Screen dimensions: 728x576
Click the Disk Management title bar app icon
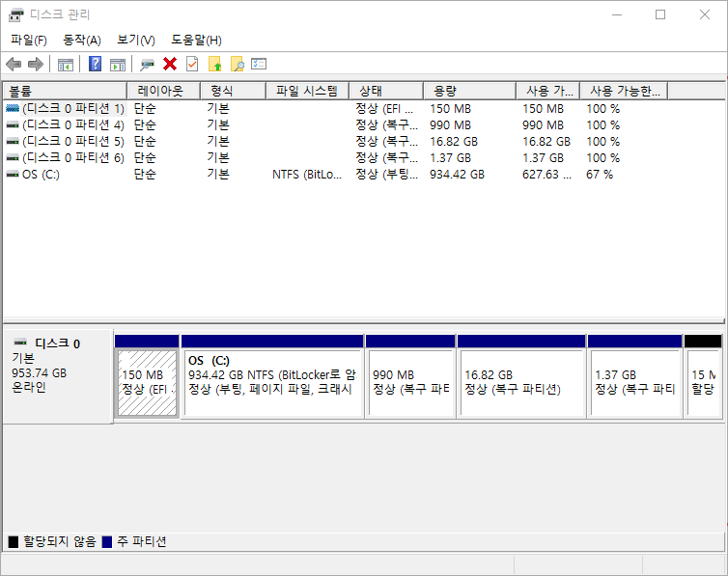click(x=15, y=14)
